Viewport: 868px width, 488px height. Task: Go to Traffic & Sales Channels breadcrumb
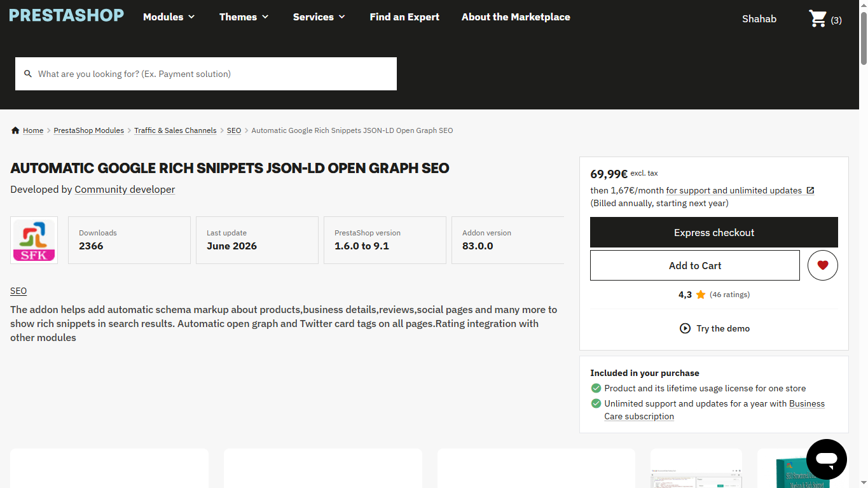pos(176,130)
